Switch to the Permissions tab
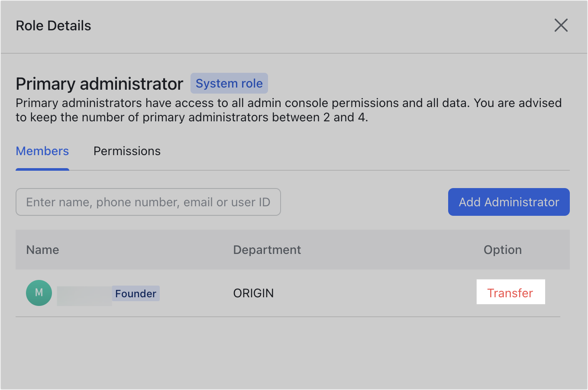Screen dimensions: 588x390 (126, 151)
